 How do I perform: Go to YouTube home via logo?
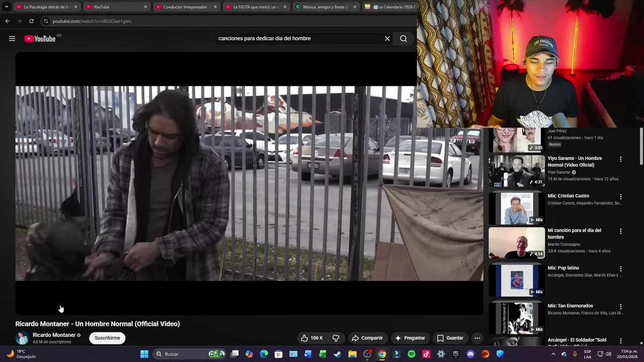pos(40,39)
